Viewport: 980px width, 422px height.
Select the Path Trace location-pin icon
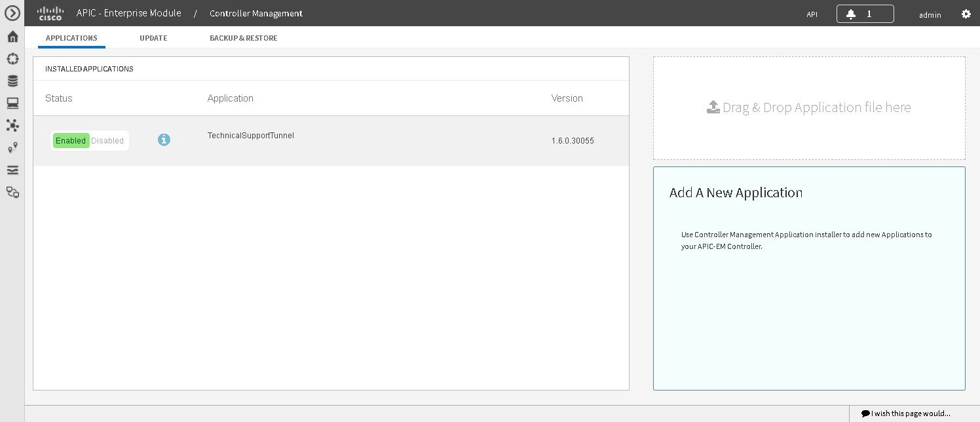[12, 147]
